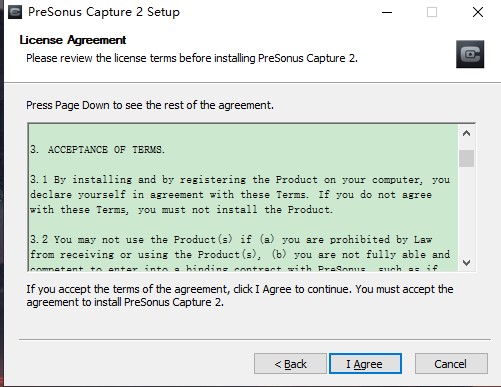Click the license scrollbar thumb
501x387 pixels.
(x=466, y=158)
